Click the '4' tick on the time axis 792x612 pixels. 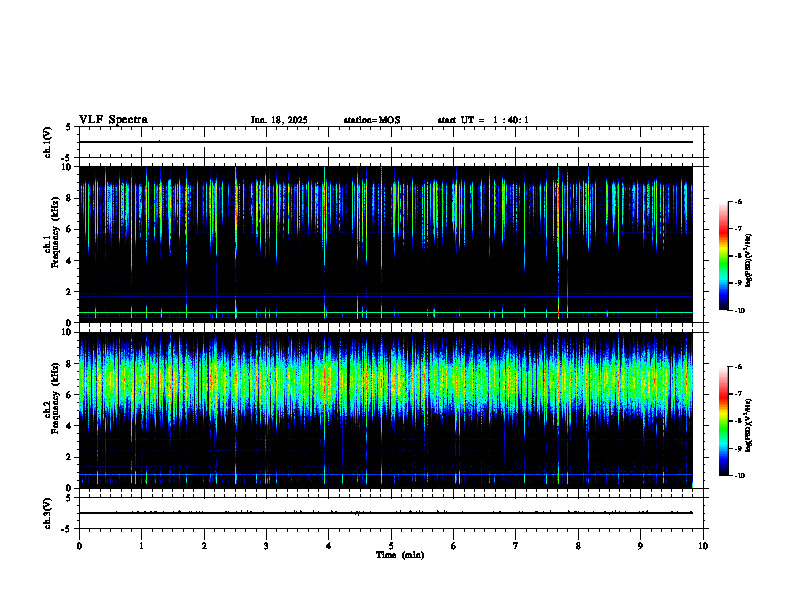tap(329, 546)
